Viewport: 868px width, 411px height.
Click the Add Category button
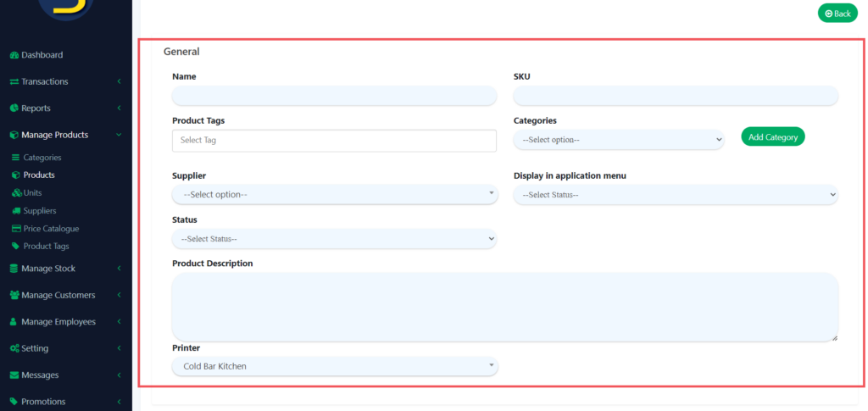pos(772,137)
